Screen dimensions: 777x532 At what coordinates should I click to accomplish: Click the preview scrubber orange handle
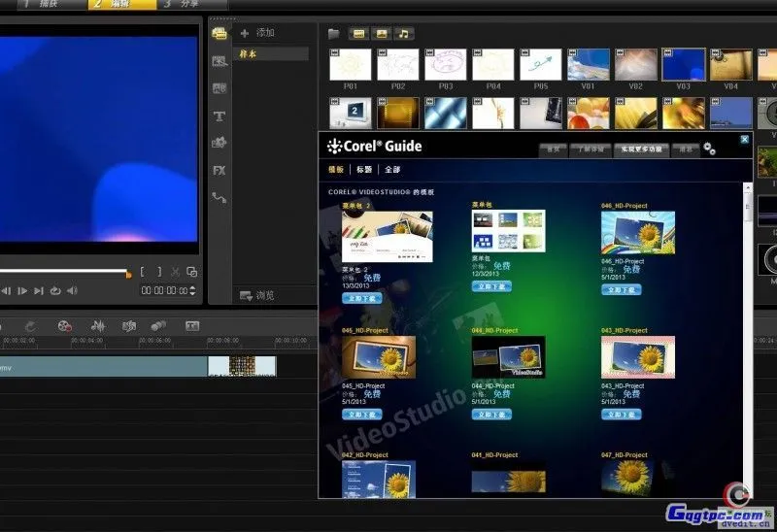click(128, 274)
